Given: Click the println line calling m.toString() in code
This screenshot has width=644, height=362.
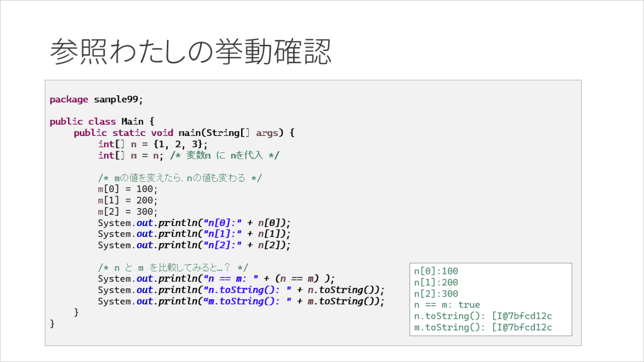Looking at the screenshot, I should [241, 301].
